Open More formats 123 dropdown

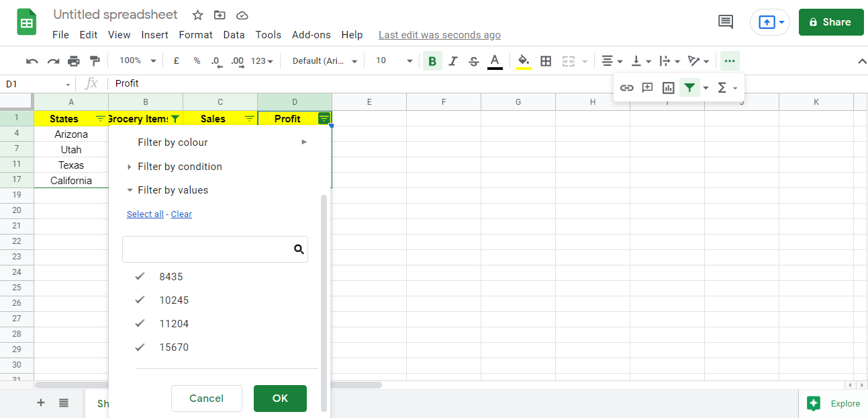point(262,60)
